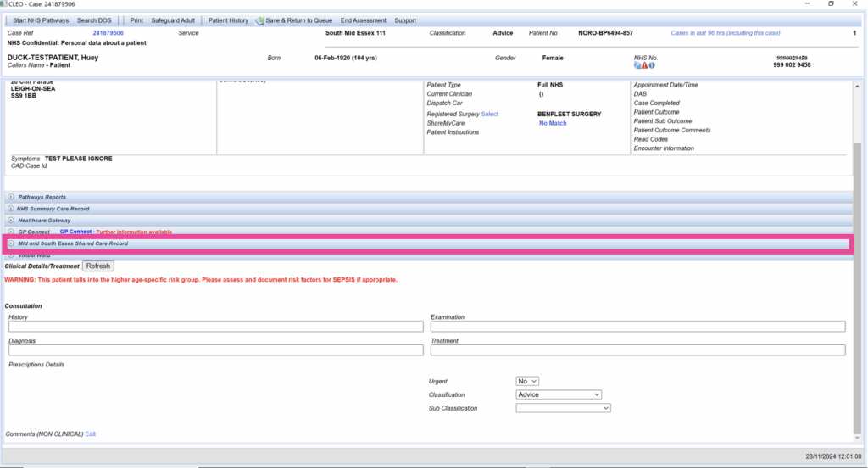Open Patient History from the toolbar
Screen dimensions: 868x470
228,20
